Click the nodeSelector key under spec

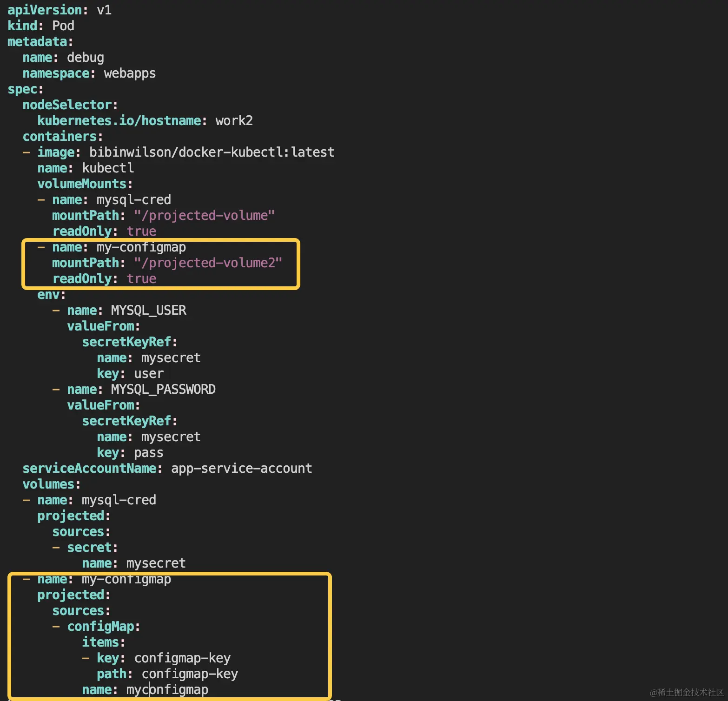69,105
